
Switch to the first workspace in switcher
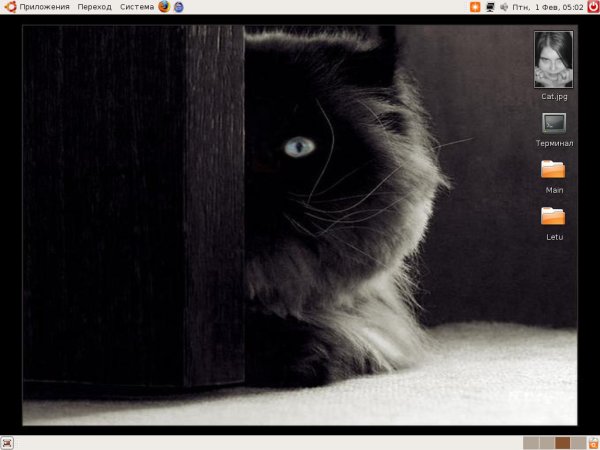(531, 443)
